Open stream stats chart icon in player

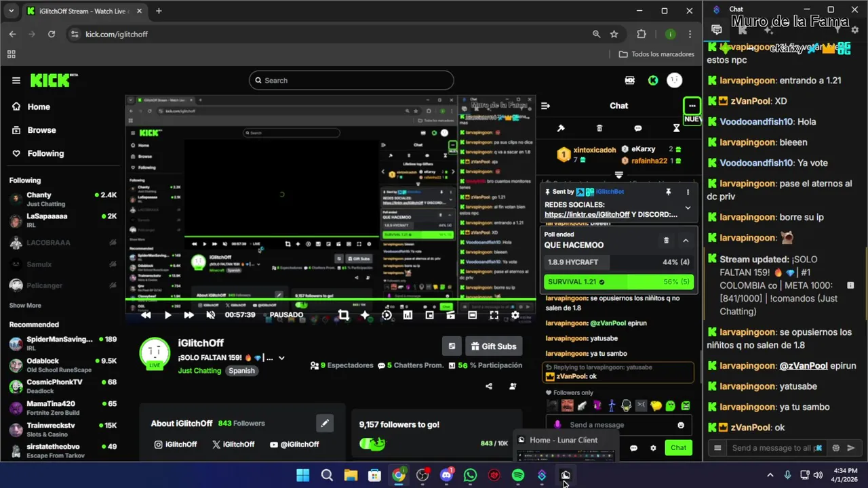[x=408, y=315]
